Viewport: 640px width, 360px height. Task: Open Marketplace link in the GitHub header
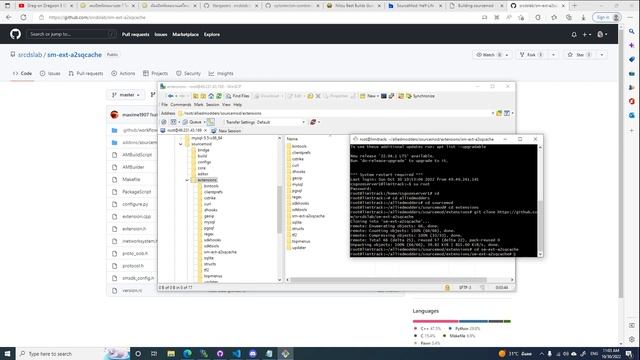(x=185, y=35)
